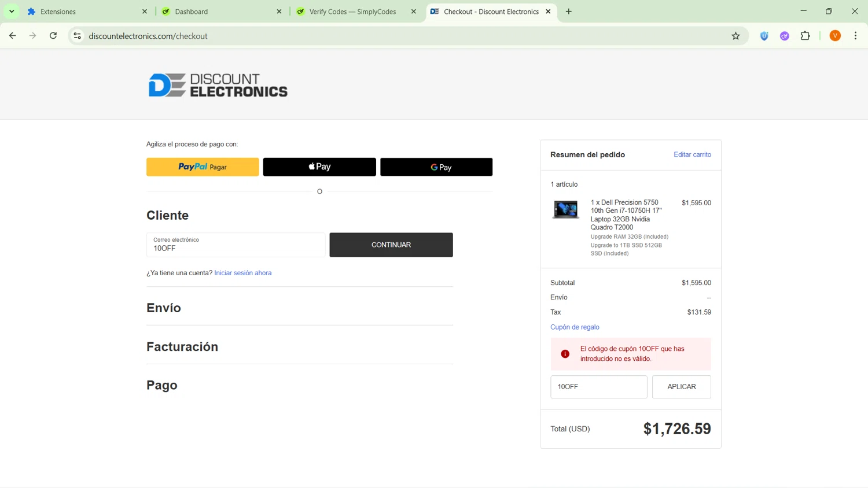Click the Envío section heading
Screen dimensions: 868x488
click(x=164, y=308)
